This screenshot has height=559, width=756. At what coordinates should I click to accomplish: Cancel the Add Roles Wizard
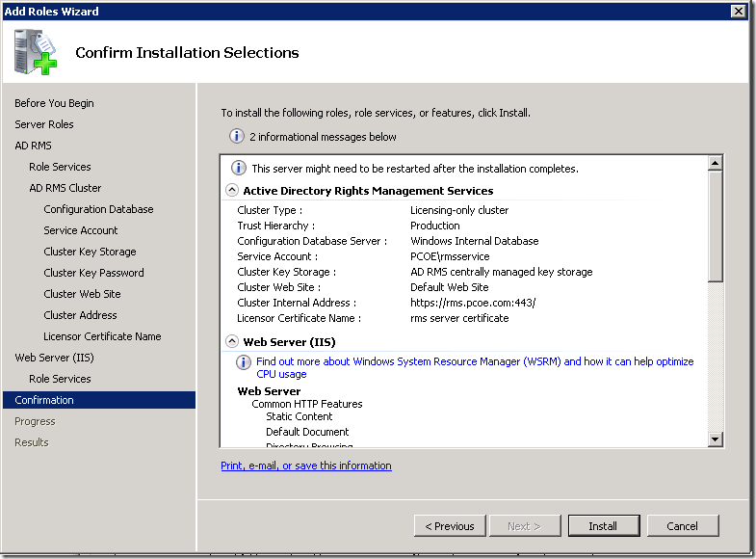682,525
